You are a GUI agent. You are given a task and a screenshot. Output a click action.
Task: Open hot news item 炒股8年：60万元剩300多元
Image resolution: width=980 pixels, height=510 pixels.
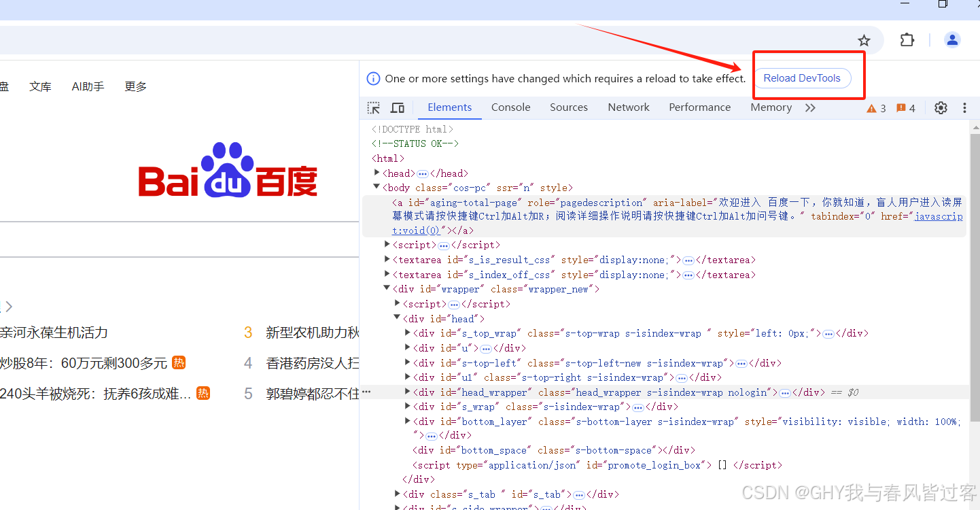tap(84, 363)
